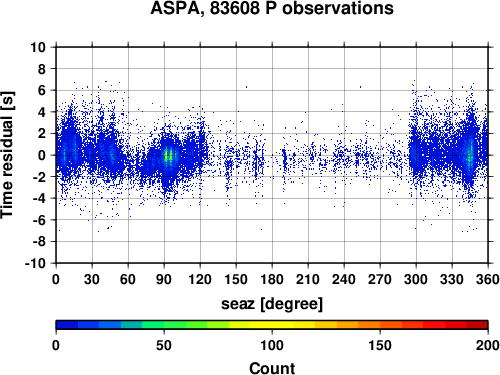Click the green density cluster near 345 degrees
Image resolution: width=500 pixels, height=375 pixels.
pos(470,156)
